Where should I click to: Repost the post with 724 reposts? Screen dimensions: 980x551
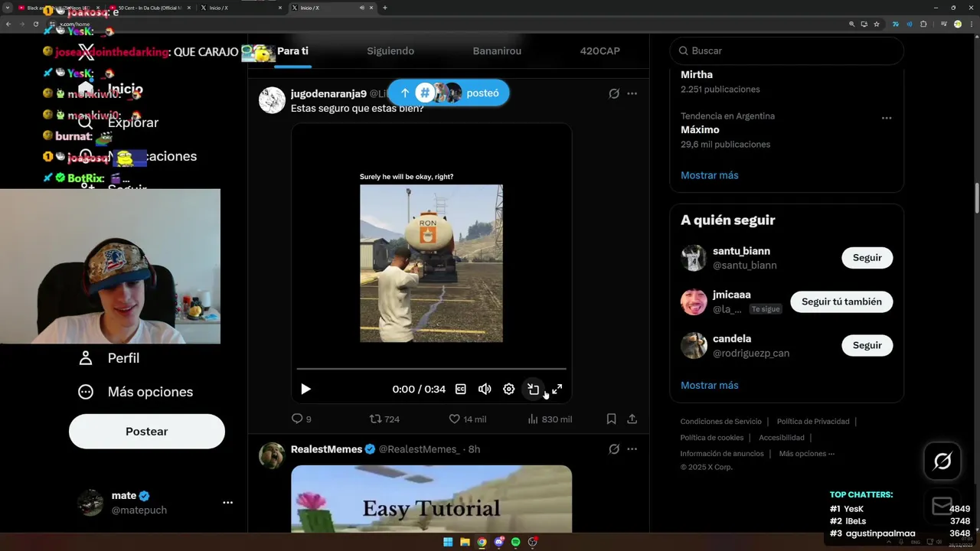384,419
